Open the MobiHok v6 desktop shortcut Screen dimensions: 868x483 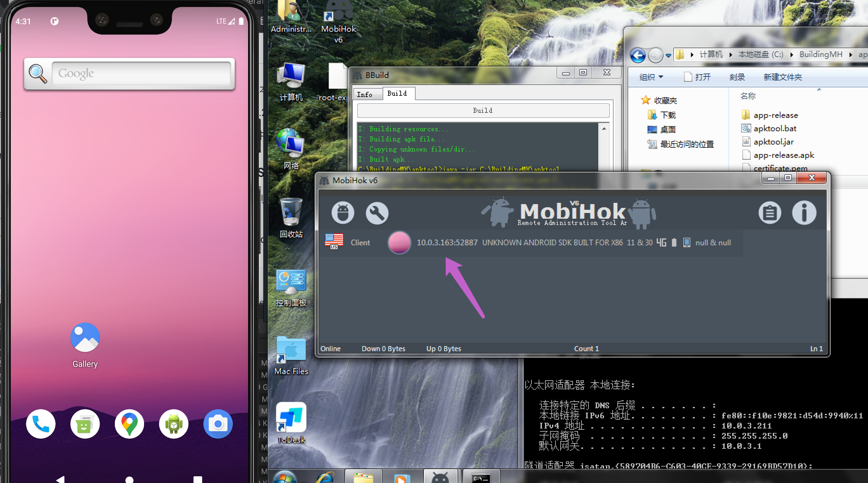coord(338,22)
